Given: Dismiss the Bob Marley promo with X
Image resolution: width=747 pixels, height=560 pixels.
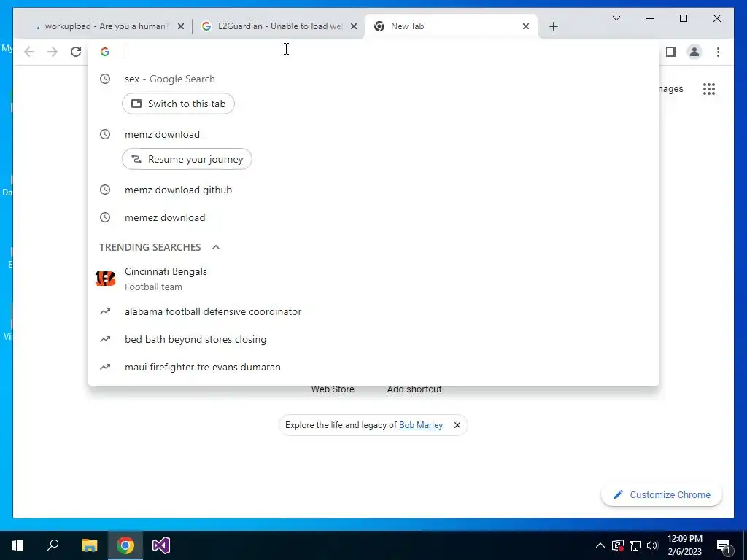Looking at the screenshot, I should click(457, 425).
